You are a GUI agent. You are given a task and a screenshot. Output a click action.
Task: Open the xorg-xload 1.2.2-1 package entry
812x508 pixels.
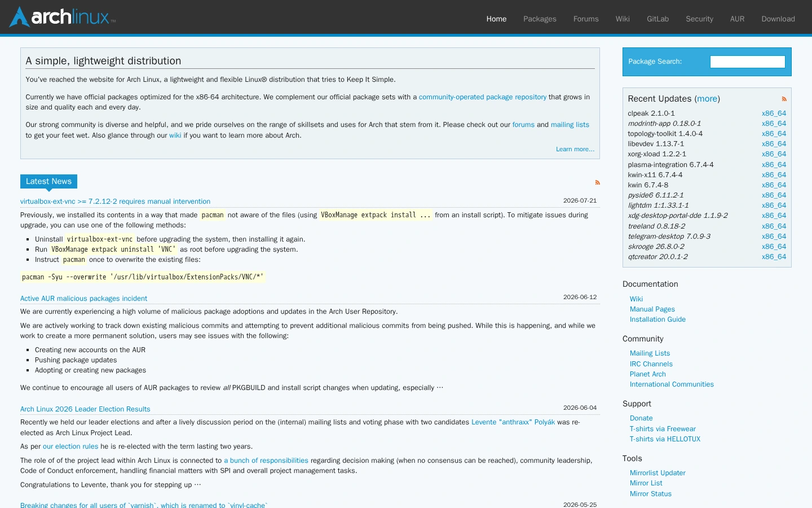[657, 154]
